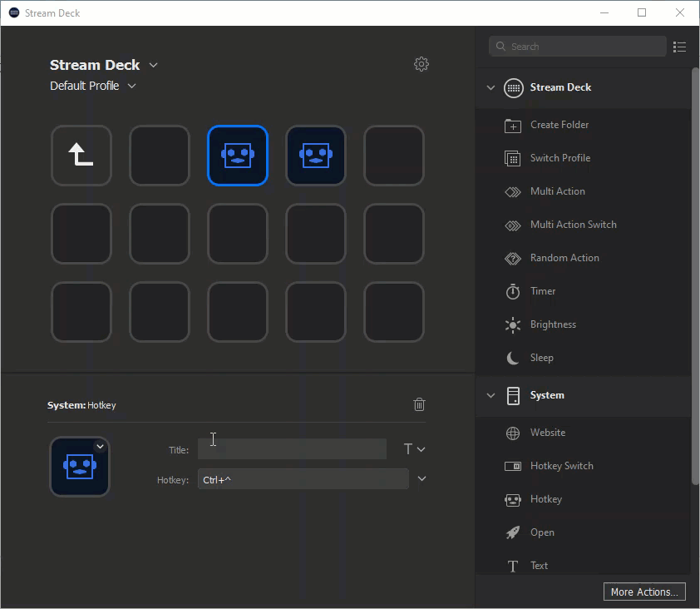Image resolution: width=700 pixels, height=609 pixels.
Task: Select the Open action label
Action: click(542, 532)
